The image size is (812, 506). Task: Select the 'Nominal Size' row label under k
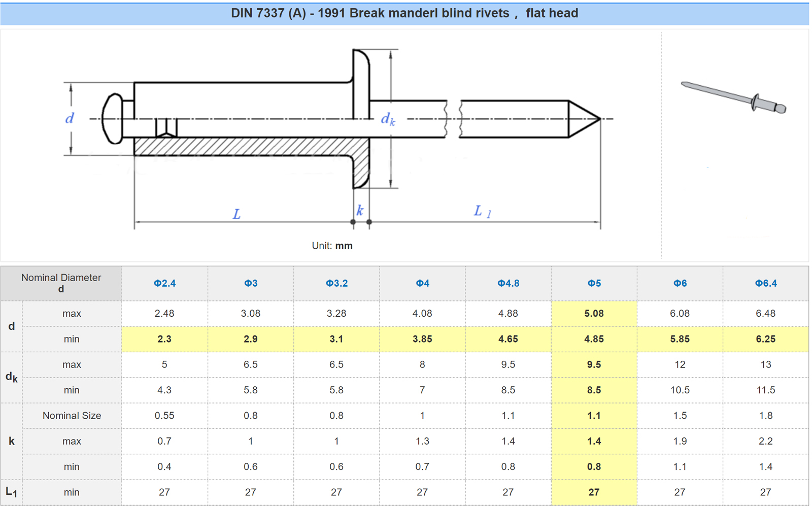pyautogui.click(x=72, y=416)
